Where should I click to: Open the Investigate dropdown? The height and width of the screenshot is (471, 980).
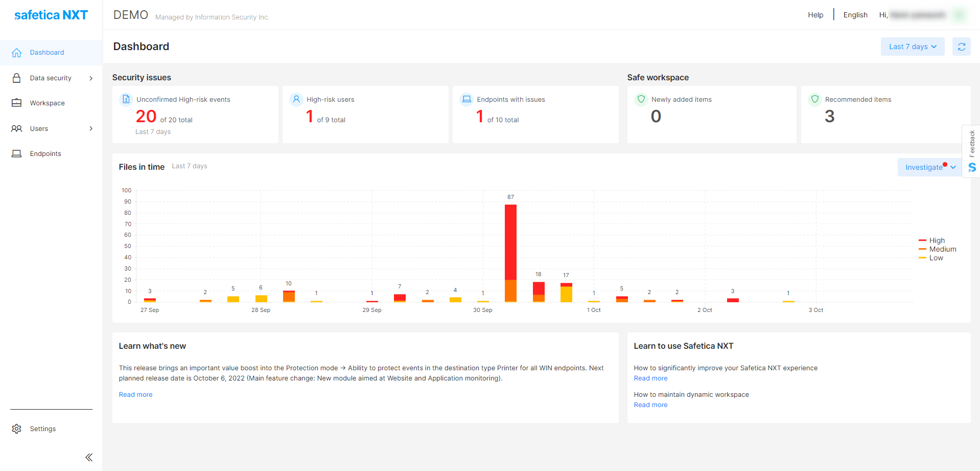coord(929,167)
